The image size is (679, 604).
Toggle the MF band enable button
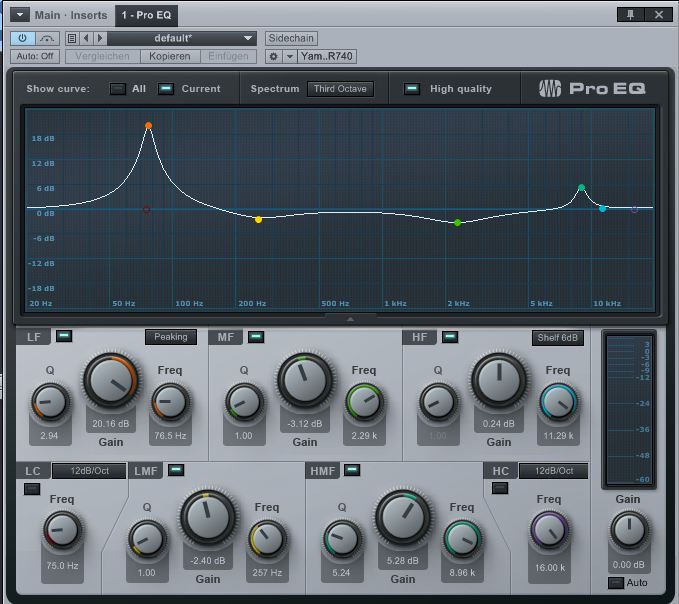pos(256,336)
